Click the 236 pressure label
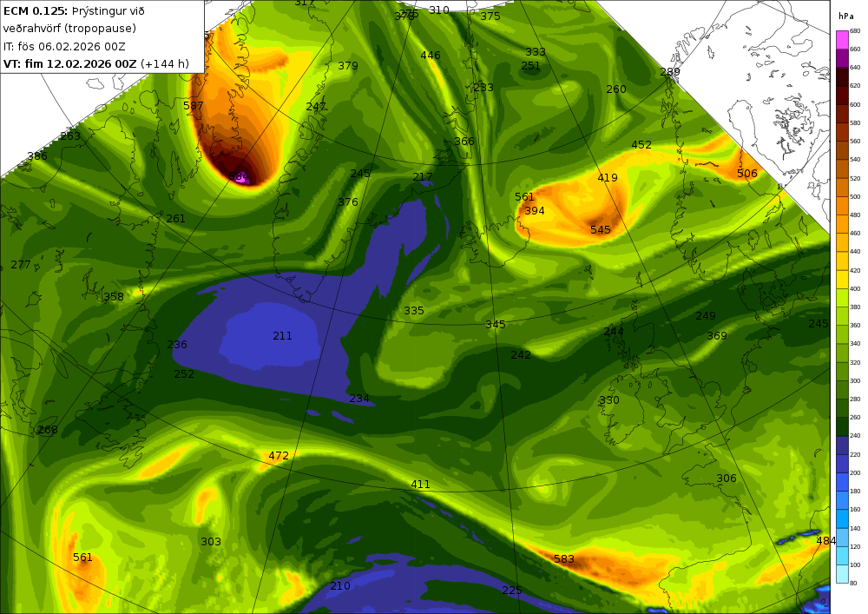 point(177,345)
